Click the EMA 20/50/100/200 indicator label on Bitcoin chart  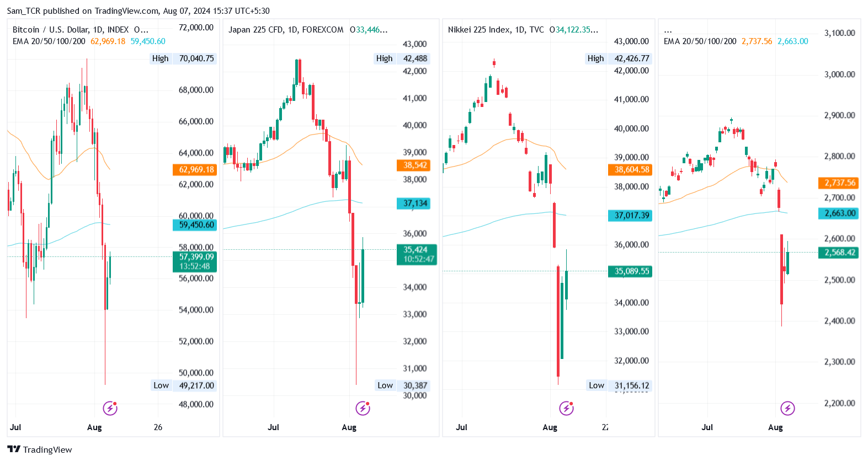49,41
